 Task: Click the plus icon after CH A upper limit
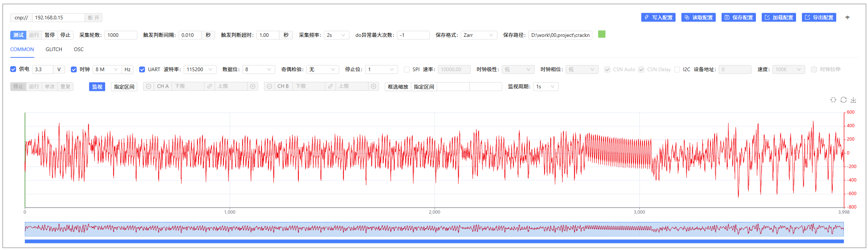253,86
